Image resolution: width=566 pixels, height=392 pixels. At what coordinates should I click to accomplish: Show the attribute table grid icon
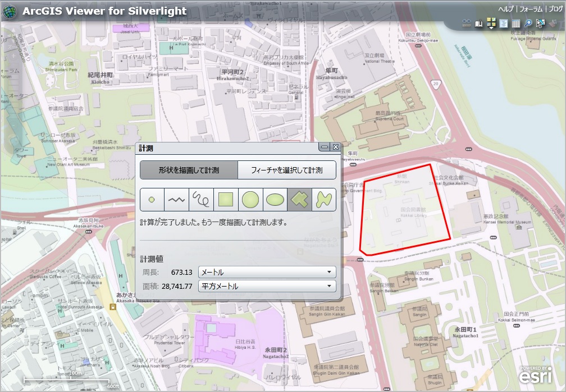[x=516, y=24]
